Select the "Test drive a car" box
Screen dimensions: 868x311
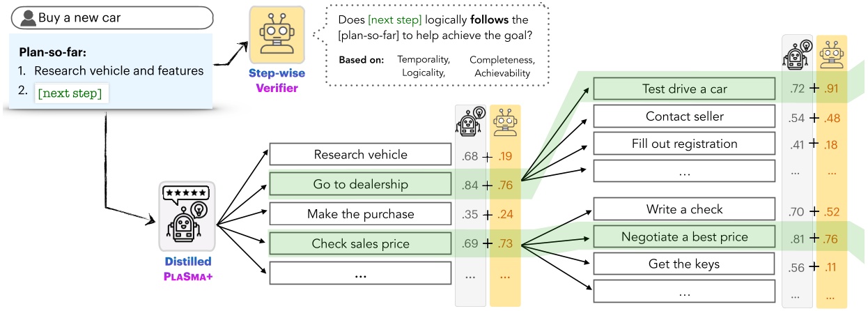(684, 89)
